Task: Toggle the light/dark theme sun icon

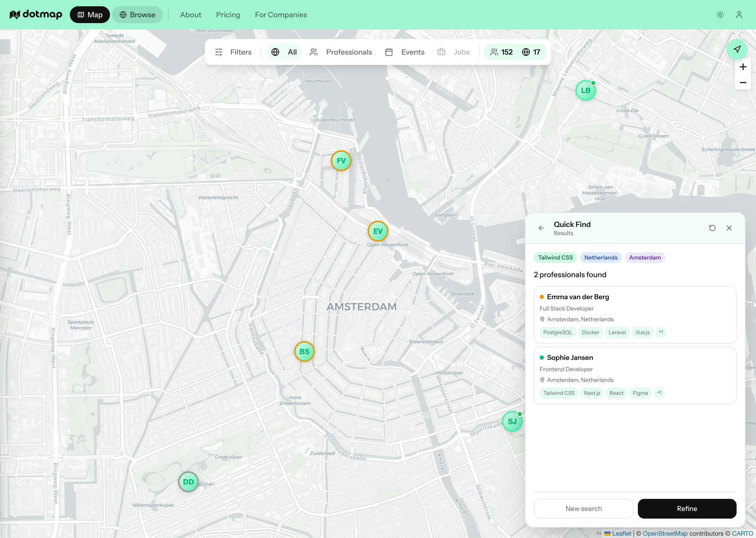Action: pos(720,15)
